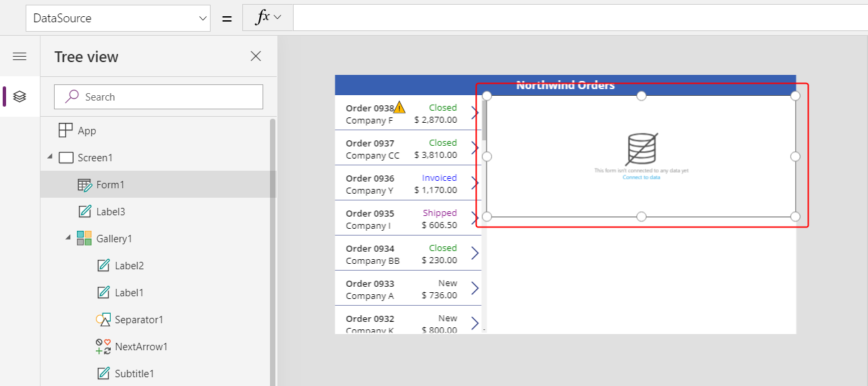Click the Gallery1 gallery icon
Viewport: 868px width, 386px height.
[84, 238]
